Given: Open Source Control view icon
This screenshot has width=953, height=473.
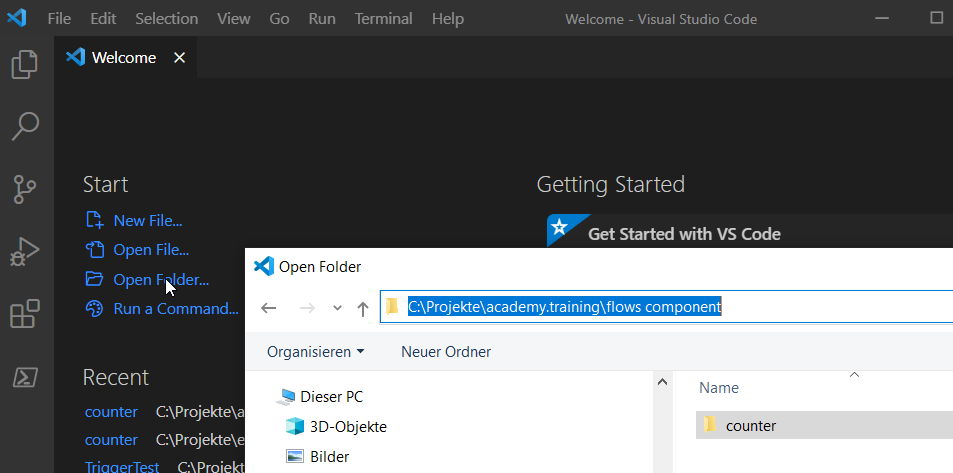Looking at the screenshot, I should 25,188.
